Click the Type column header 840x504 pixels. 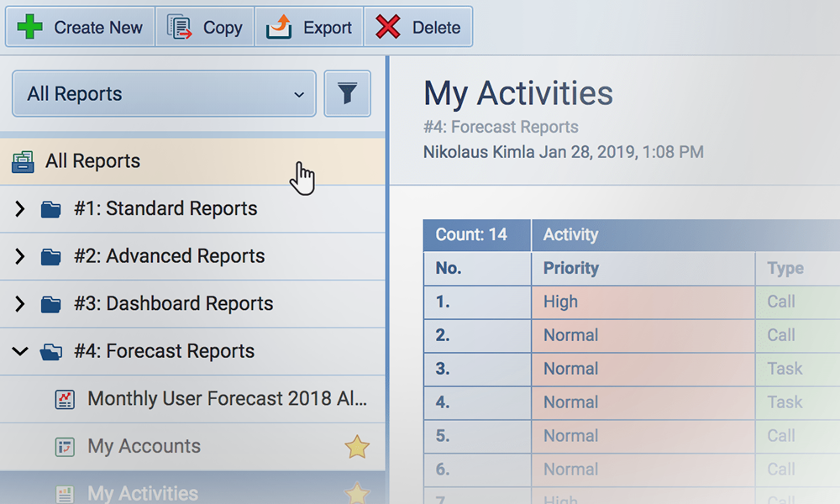pyautogui.click(x=785, y=269)
